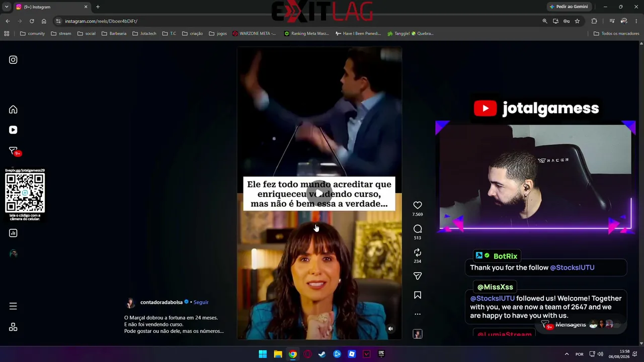Viewport: 644px width, 362px height.
Task: Click the Instagram logo in the sidebar
Action: point(13,60)
